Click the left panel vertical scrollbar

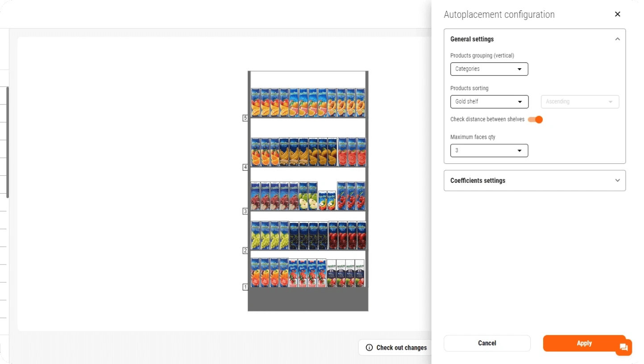tap(8, 143)
